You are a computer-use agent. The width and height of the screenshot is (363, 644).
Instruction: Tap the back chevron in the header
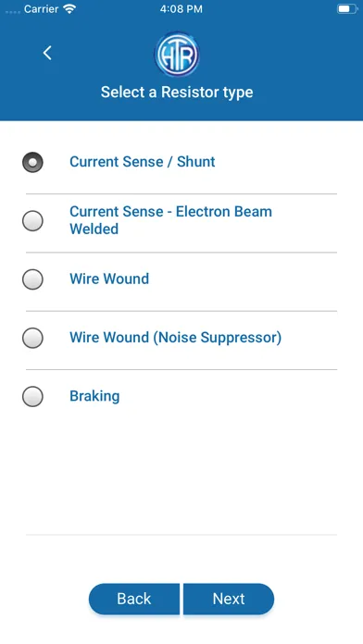pyautogui.click(x=47, y=53)
